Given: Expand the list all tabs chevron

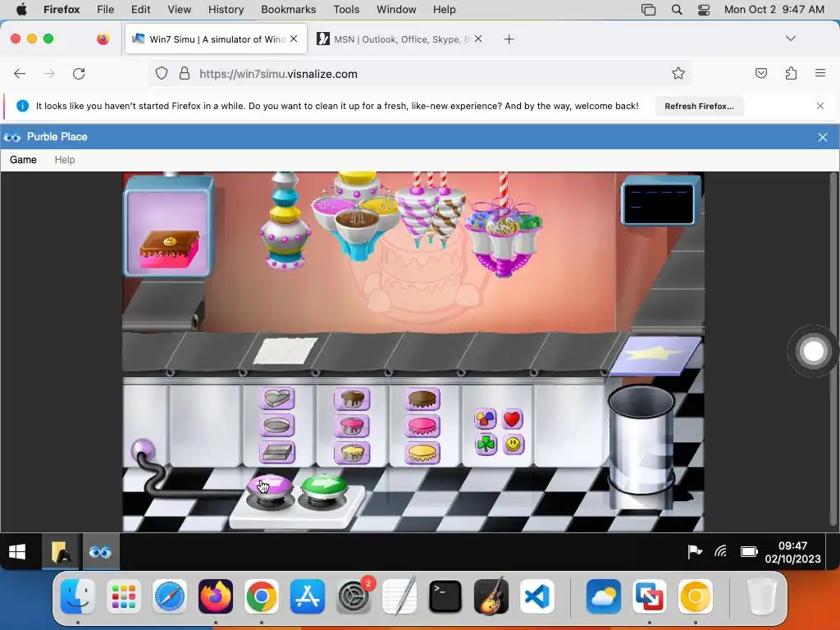Looking at the screenshot, I should tap(790, 39).
